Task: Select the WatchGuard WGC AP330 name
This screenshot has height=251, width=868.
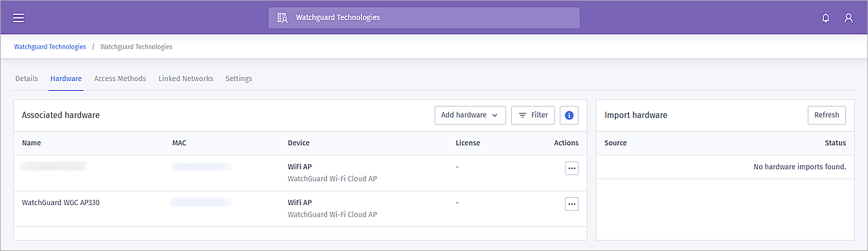Action: pyautogui.click(x=61, y=202)
